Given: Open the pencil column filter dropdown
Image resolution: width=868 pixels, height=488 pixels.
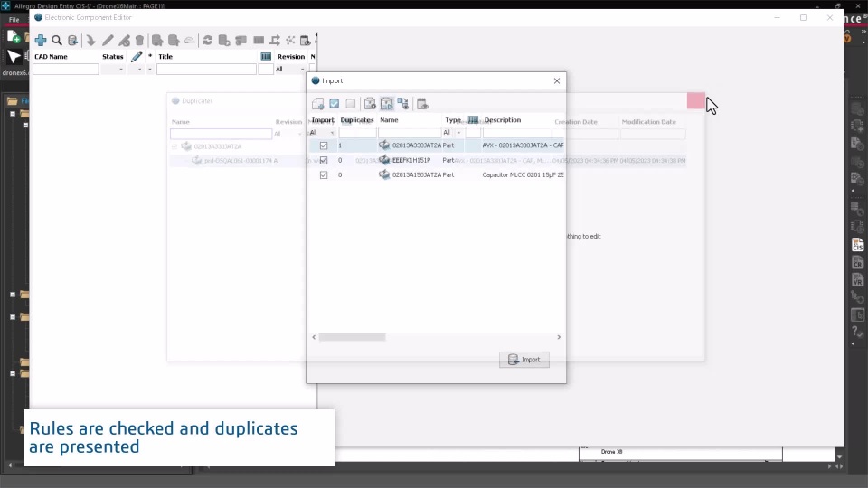Looking at the screenshot, I should point(139,70).
